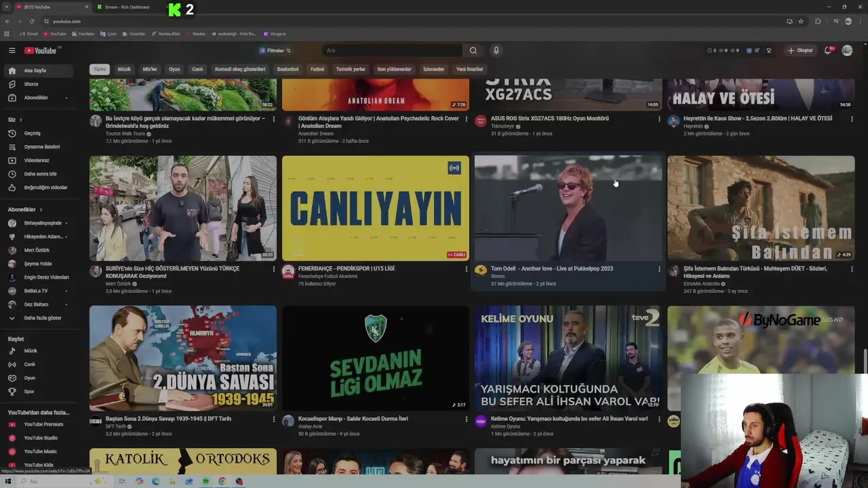This screenshot has width=868, height=488.
Task: Open Spotify from the taskbar
Action: tap(205, 481)
